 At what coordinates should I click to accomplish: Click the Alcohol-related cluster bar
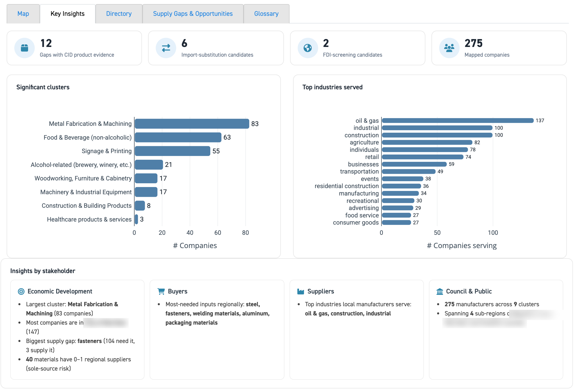click(x=149, y=165)
